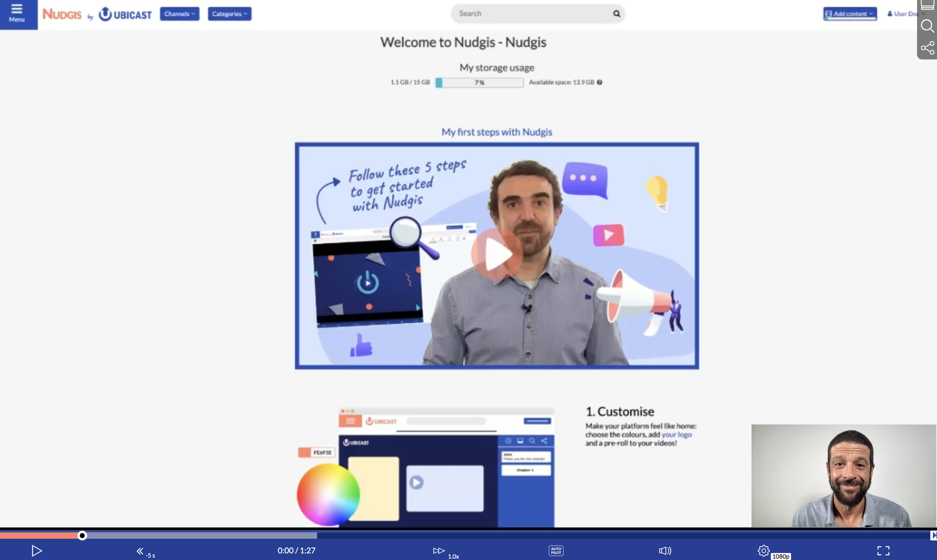The width and height of the screenshot is (937, 560).
Task: Open the 1080p quality selector badge
Action: pos(780,556)
